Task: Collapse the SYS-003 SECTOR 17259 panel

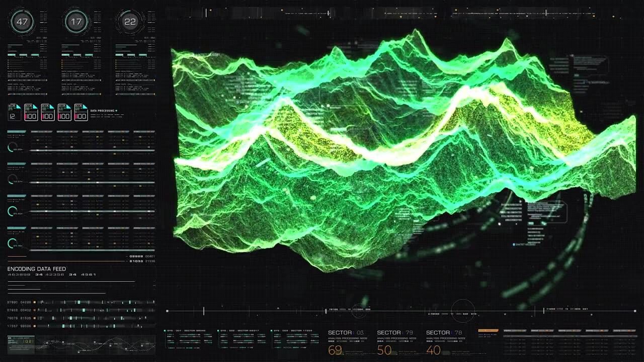Action: 292,331
